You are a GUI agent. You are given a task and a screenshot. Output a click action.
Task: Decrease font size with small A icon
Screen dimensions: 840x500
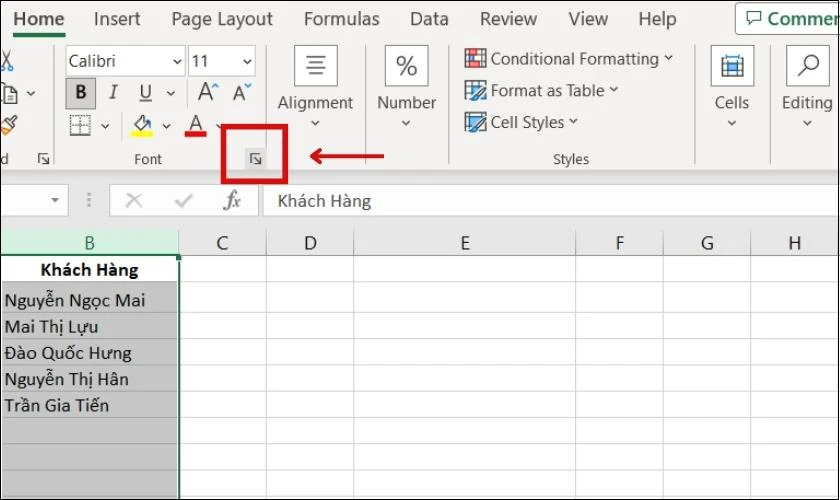click(242, 92)
